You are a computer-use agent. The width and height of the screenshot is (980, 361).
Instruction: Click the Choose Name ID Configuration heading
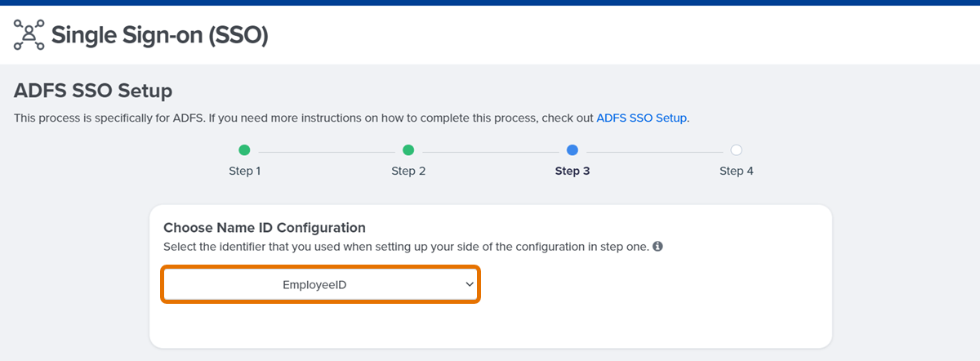pyautogui.click(x=265, y=227)
